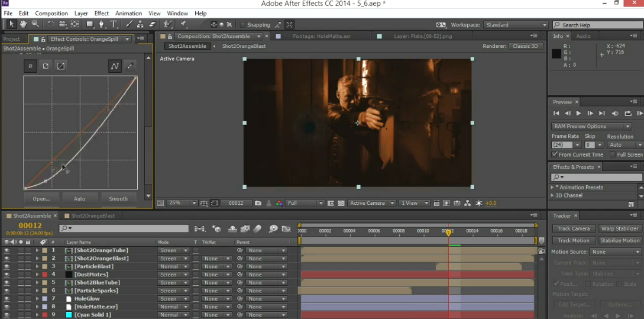This screenshot has width=644, height=319.
Task: Enable the Snapping checkbox
Action: tap(242, 25)
